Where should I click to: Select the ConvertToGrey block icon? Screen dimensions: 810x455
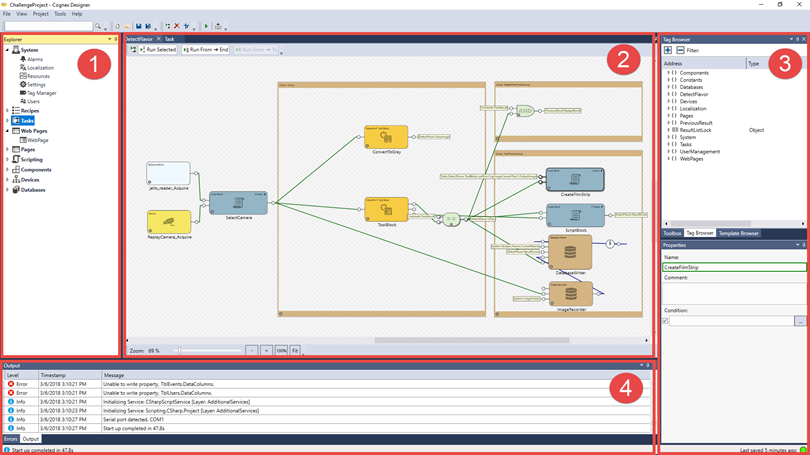[385, 137]
